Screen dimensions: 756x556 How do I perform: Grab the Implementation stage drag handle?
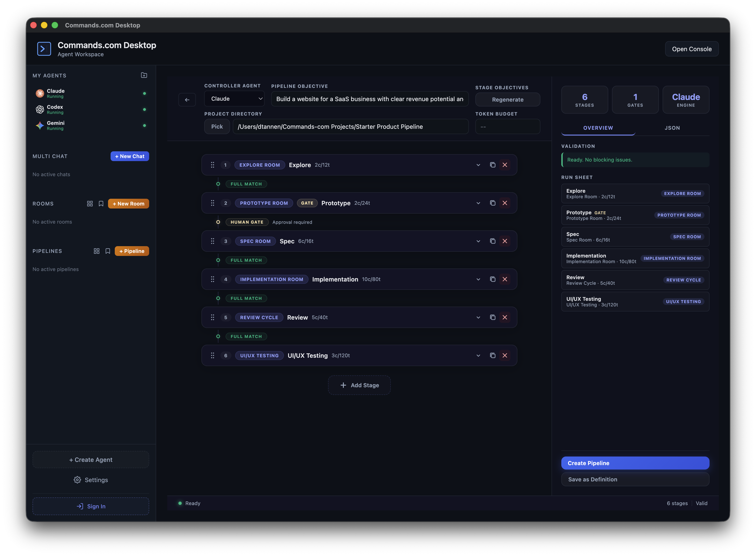(x=213, y=279)
